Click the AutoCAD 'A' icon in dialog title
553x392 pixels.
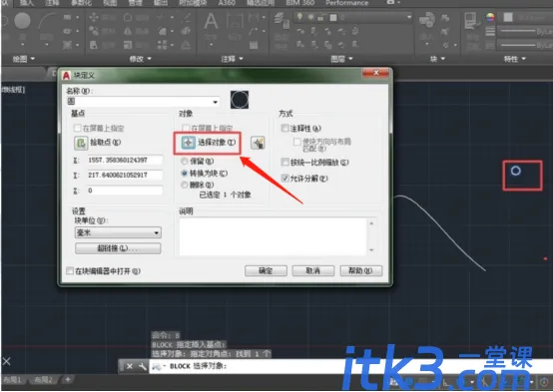point(66,76)
